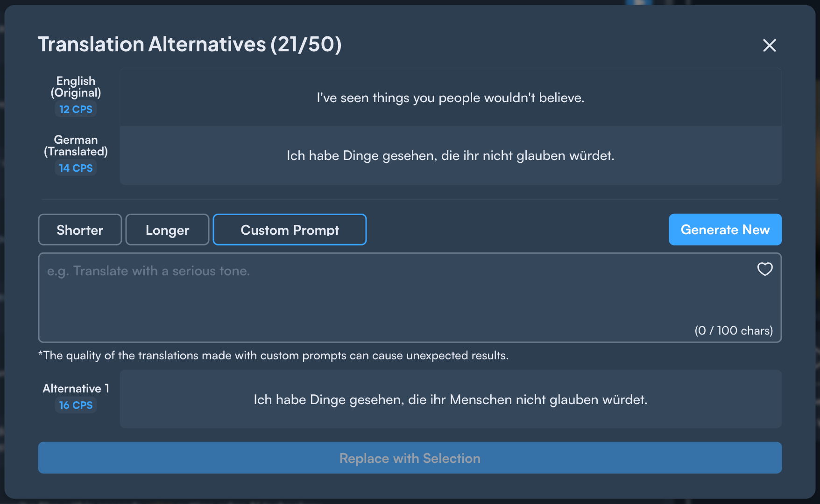Screen dimensions: 820x504
Task: Select the Alternative 1 translation text
Action: tap(450, 399)
